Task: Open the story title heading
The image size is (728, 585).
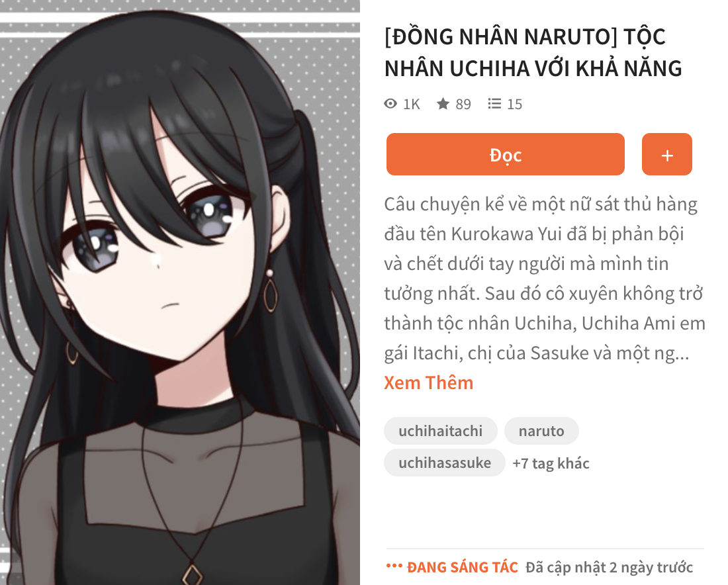Action: coord(533,52)
